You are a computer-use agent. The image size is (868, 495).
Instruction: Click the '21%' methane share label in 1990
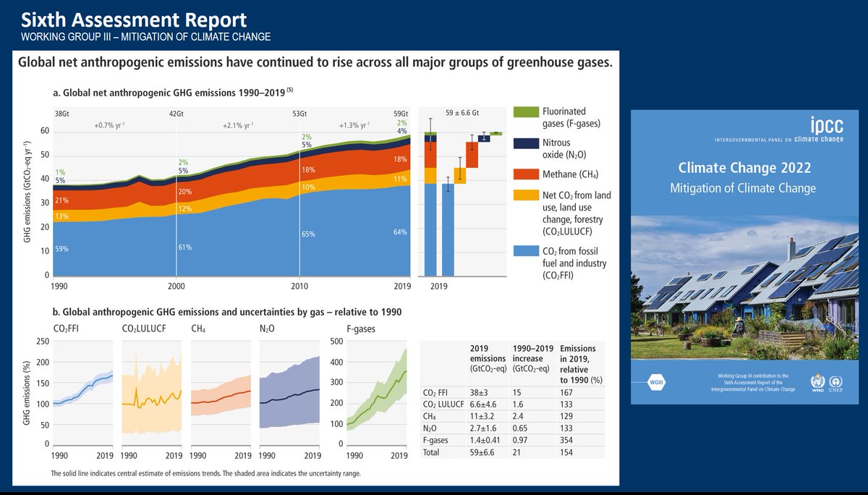61,200
